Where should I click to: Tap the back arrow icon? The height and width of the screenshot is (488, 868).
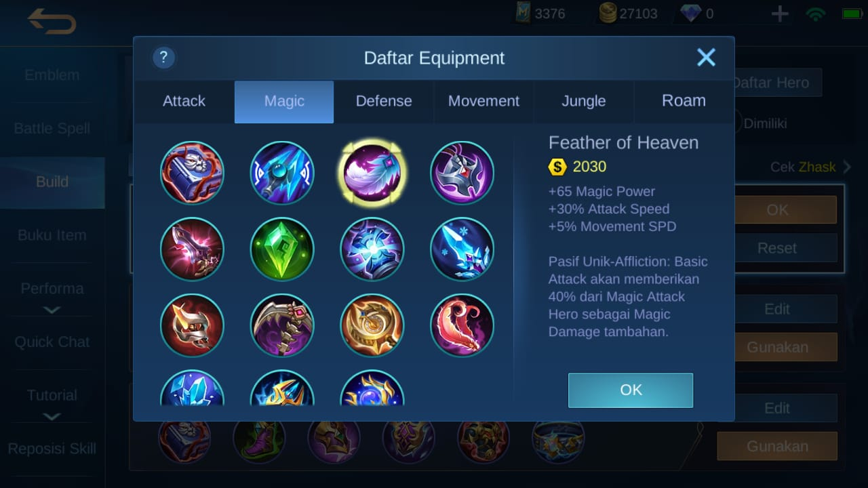52,21
